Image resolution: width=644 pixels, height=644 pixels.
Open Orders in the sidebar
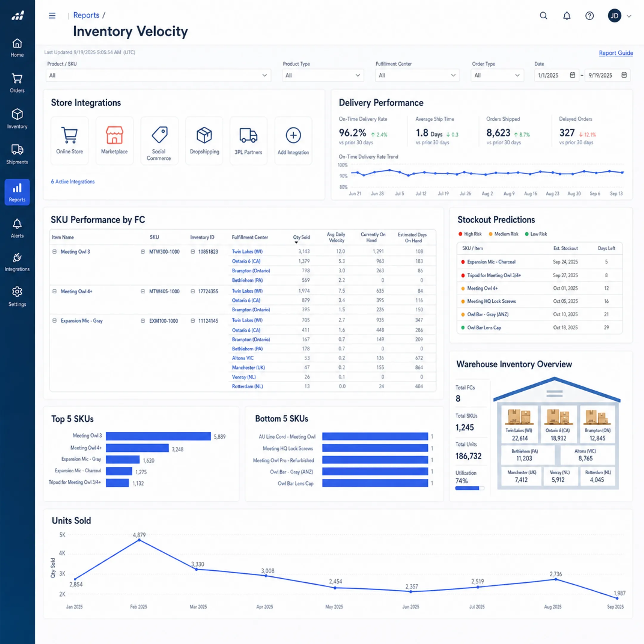point(17,83)
